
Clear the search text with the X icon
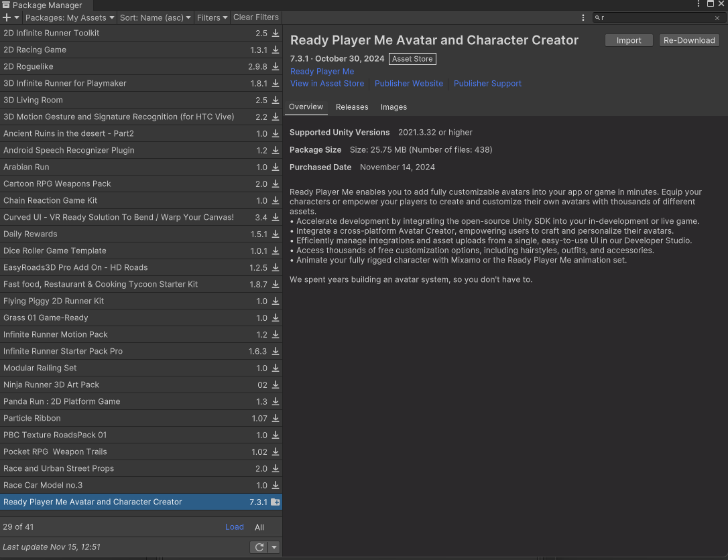pos(717,17)
